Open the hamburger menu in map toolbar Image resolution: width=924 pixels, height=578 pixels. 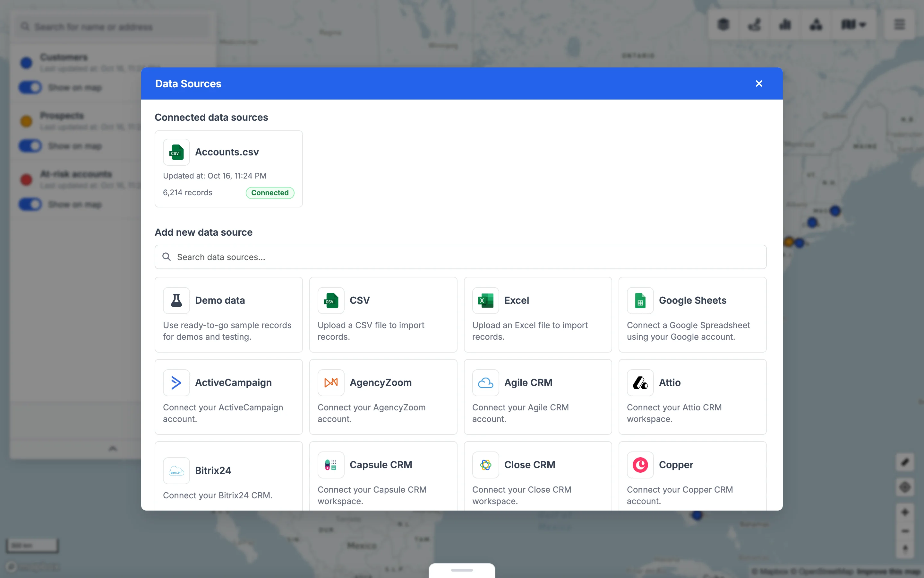click(x=900, y=25)
